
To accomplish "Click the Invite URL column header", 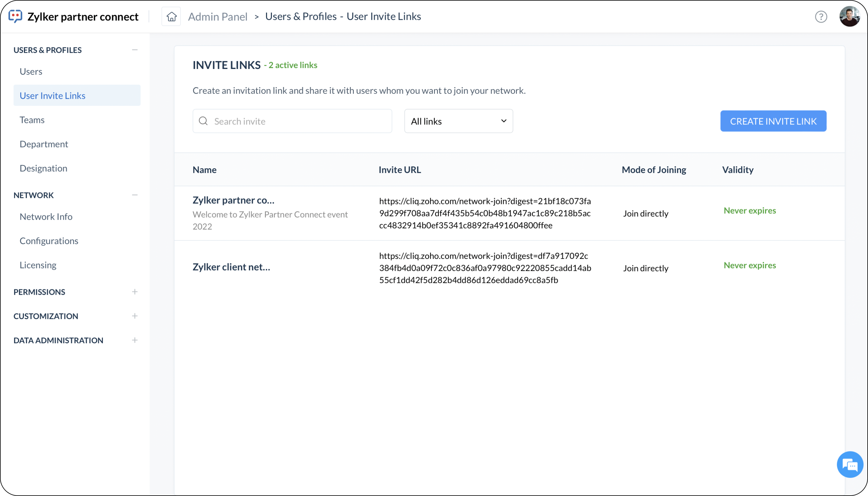I will [x=400, y=170].
